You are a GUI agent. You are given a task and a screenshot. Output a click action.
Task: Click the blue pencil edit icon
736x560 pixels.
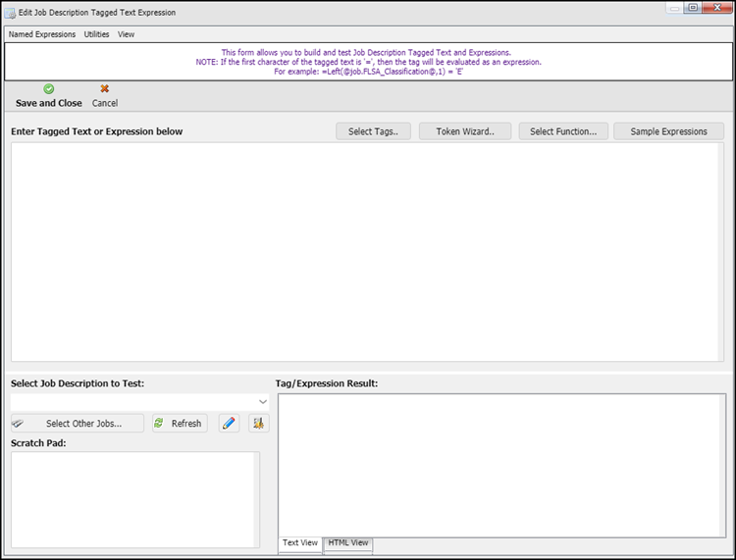(230, 424)
